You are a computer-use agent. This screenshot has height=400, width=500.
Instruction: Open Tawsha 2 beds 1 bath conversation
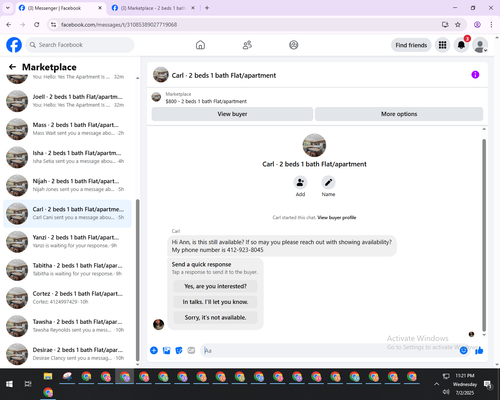click(x=68, y=326)
